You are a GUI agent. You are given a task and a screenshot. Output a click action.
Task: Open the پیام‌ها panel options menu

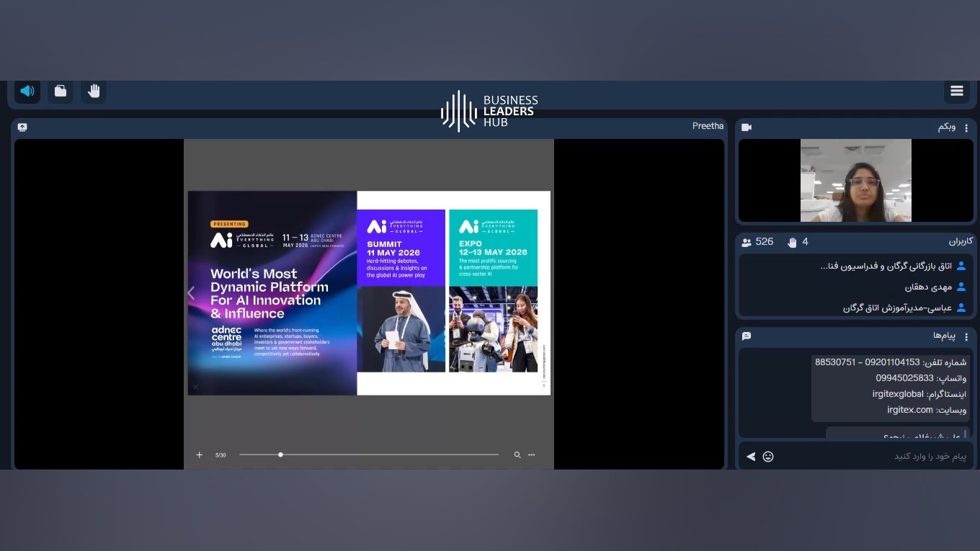966,336
